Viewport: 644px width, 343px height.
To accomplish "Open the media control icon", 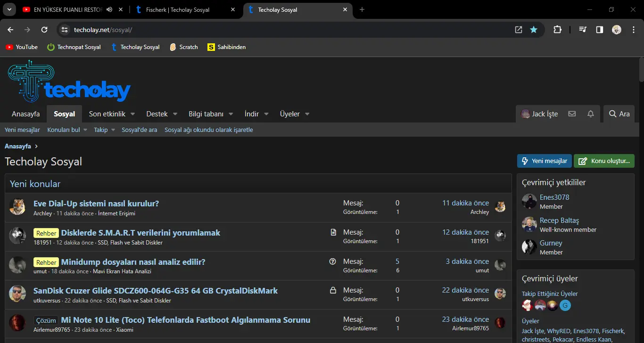I will tap(583, 30).
